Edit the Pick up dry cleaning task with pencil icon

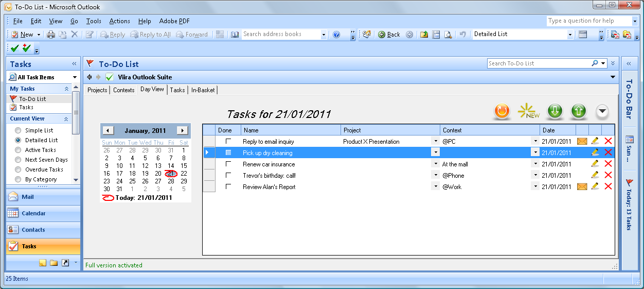click(x=595, y=152)
